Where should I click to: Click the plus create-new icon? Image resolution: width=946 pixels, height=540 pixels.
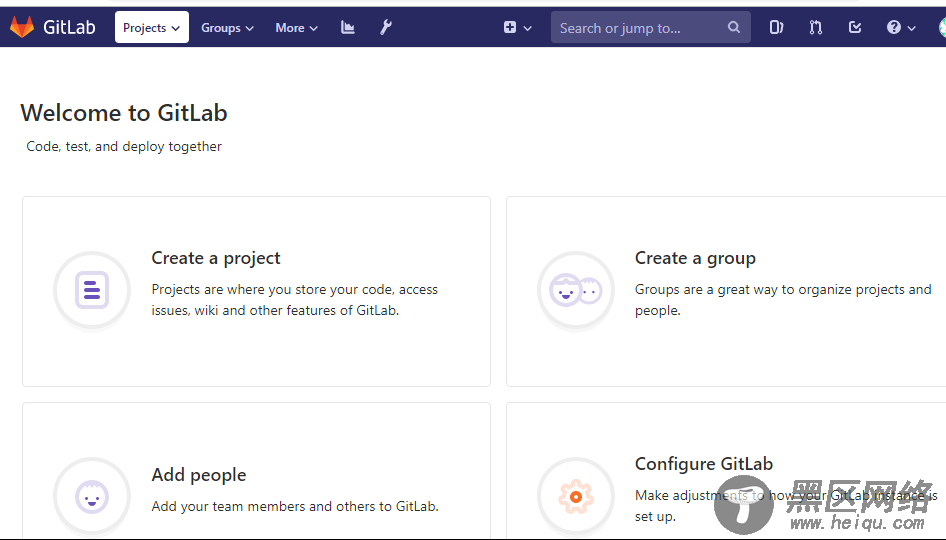pyautogui.click(x=510, y=27)
